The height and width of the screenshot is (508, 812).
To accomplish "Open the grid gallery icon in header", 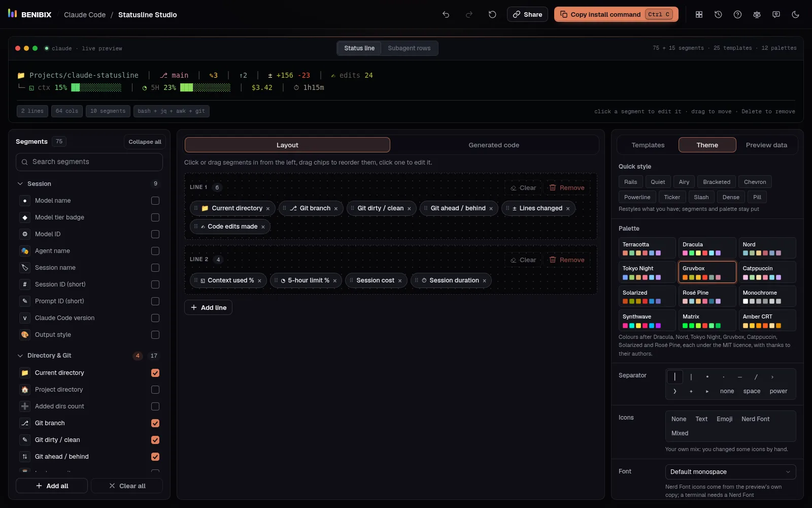I will (x=699, y=15).
